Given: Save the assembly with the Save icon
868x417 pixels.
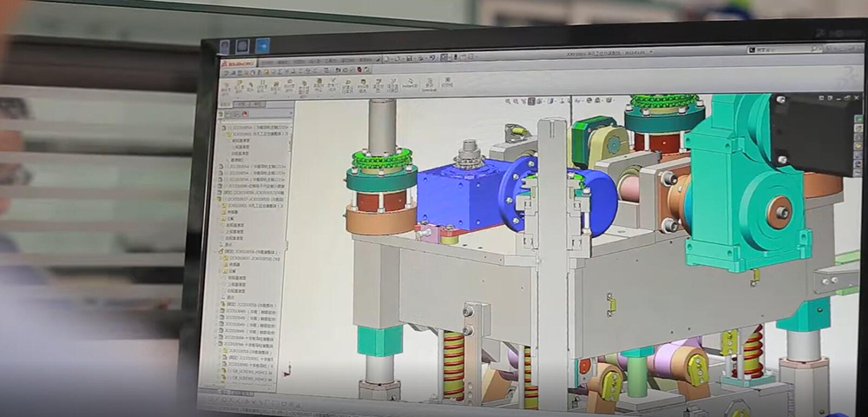Looking at the screenshot, I should [409, 58].
